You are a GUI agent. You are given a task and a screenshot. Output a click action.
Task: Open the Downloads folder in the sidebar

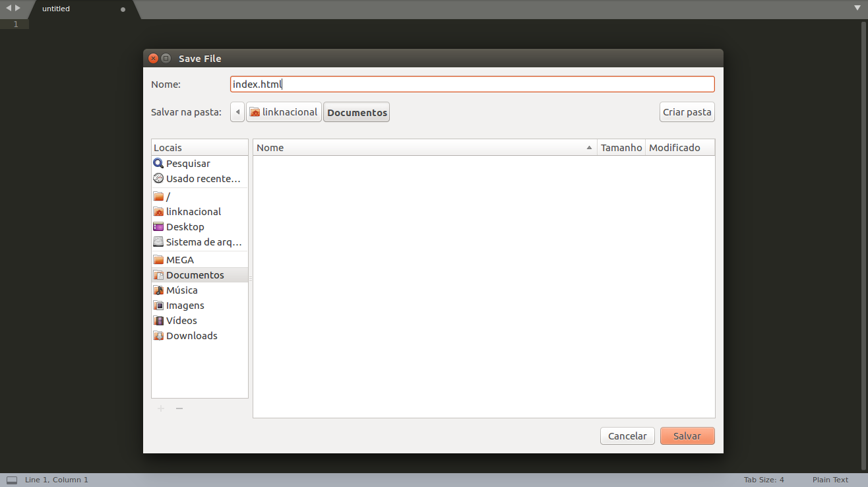click(x=191, y=336)
